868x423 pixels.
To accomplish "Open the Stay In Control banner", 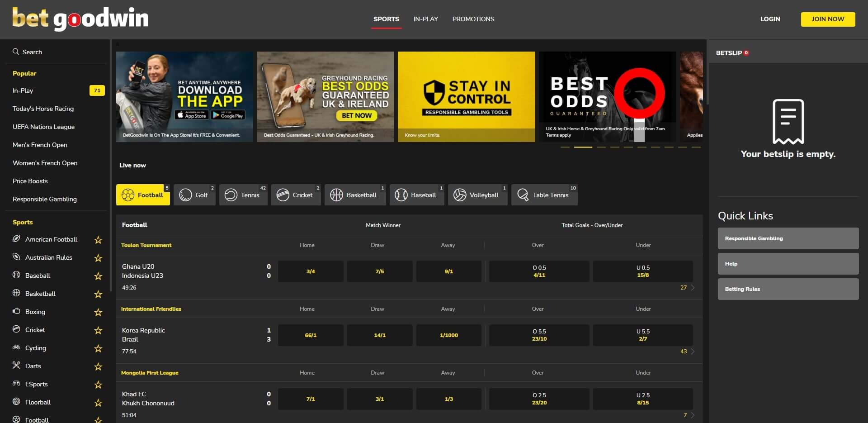I will (x=466, y=96).
